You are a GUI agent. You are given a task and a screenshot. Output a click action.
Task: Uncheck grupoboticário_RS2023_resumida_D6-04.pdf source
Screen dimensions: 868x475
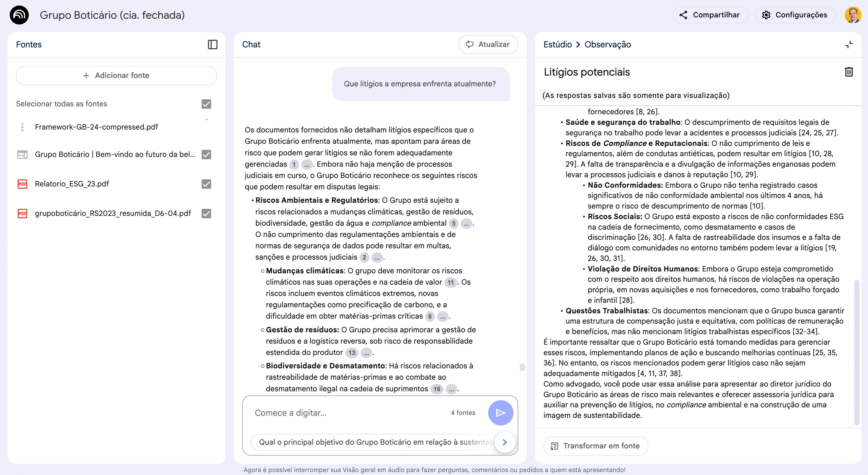[206, 214]
